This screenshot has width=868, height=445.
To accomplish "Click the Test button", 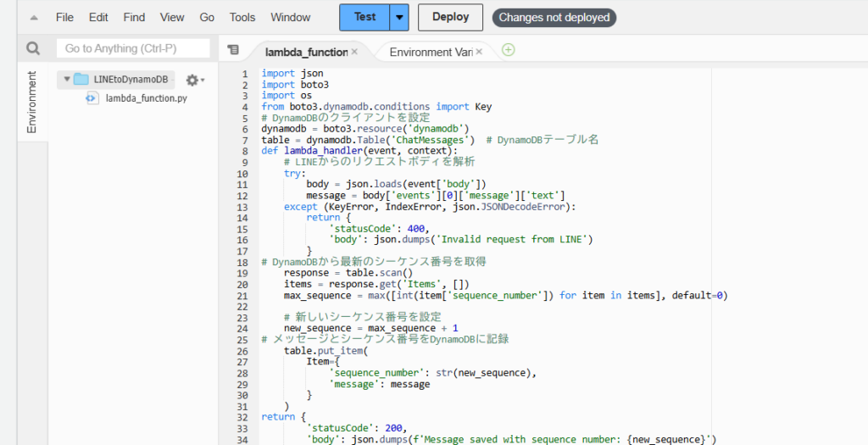I will tap(364, 18).
